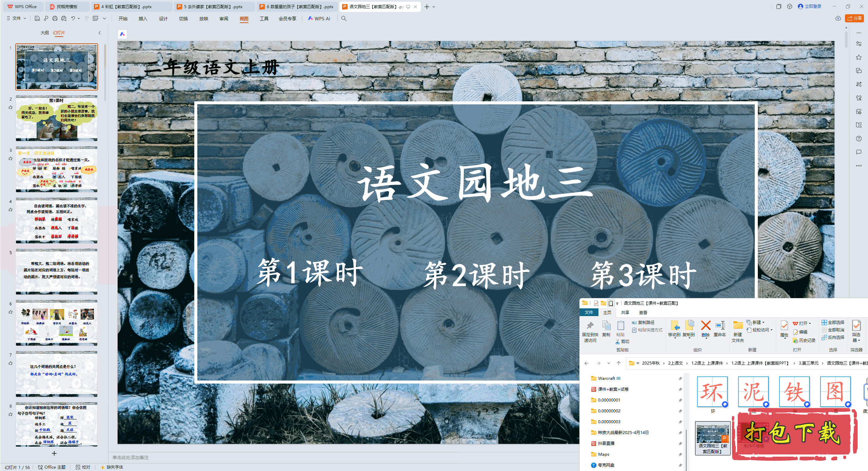Switch to the 插入 ribbon tab
Screen dimensions: 868x471
(143, 19)
